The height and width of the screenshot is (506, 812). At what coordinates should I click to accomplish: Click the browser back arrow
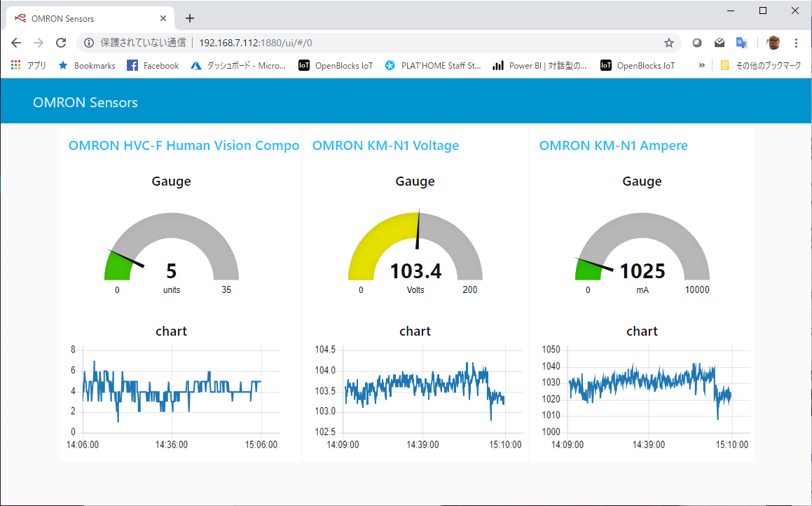click(x=16, y=43)
